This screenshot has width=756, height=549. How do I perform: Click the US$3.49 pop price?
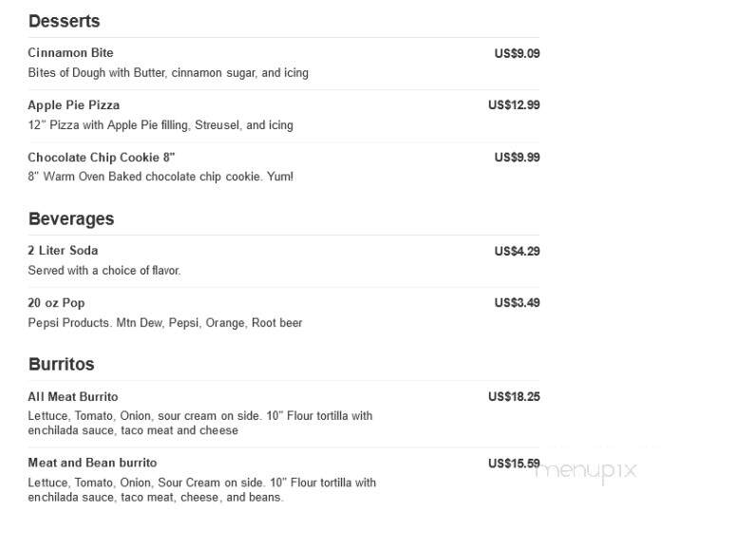tap(517, 303)
